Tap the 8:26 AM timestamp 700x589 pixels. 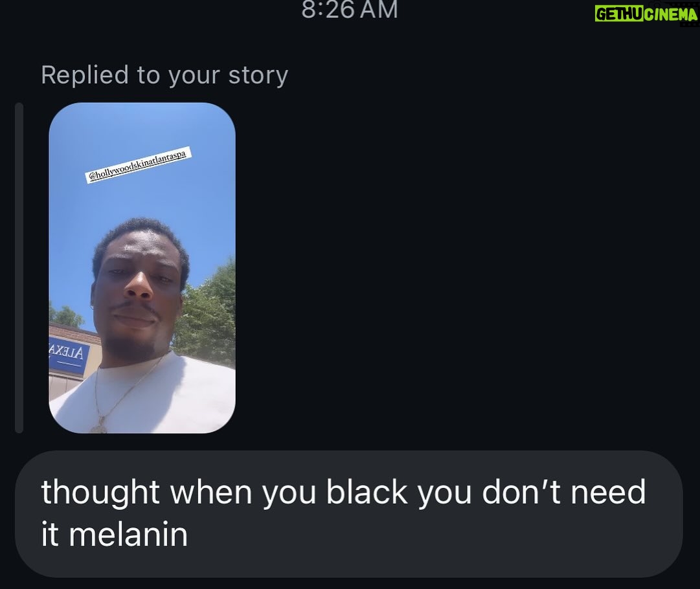(350, 10)
